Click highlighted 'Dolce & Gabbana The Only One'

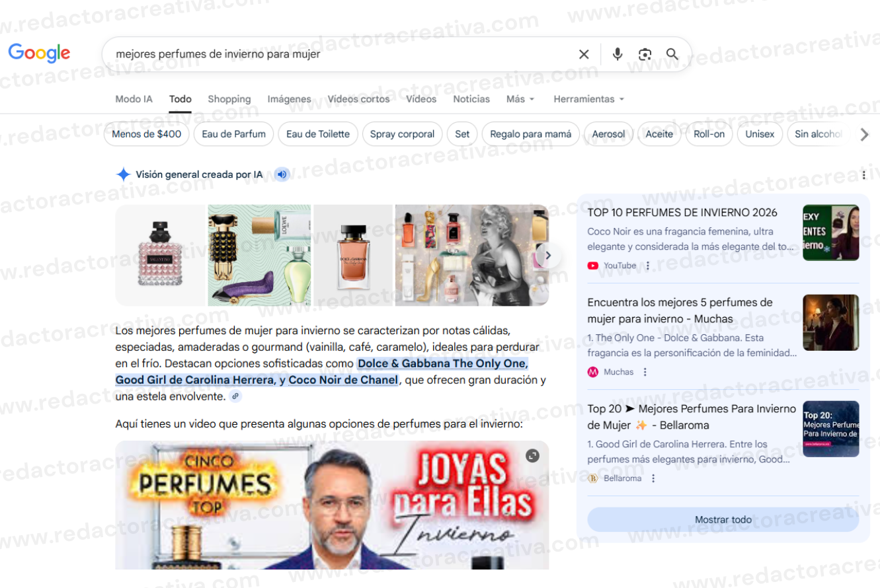442,363
